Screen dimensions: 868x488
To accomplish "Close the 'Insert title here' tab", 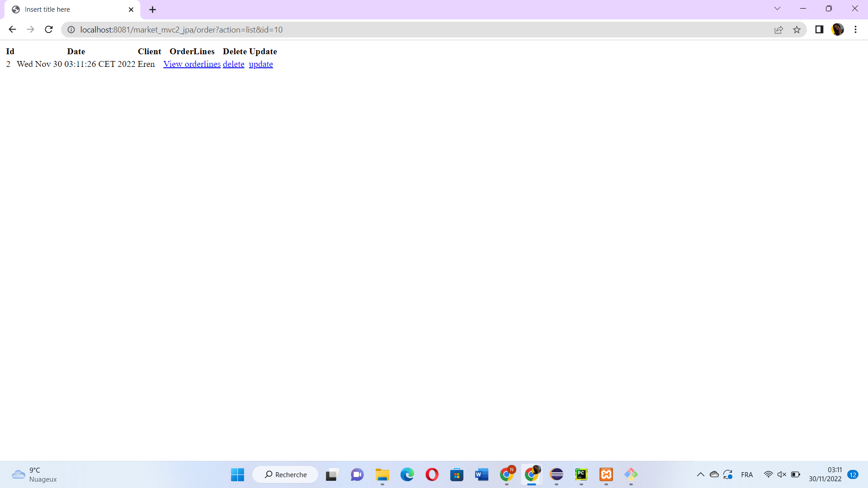I will pyautogui.click(x=131, y=9).
